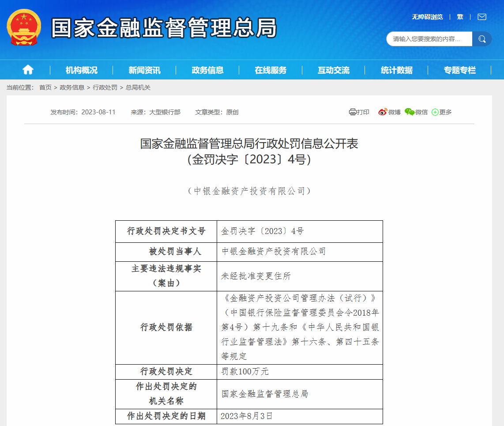Open the 机构概况 menu
The width and height of the screenshot is (504, 426).
pyautogui.click(x=81, y=70)
